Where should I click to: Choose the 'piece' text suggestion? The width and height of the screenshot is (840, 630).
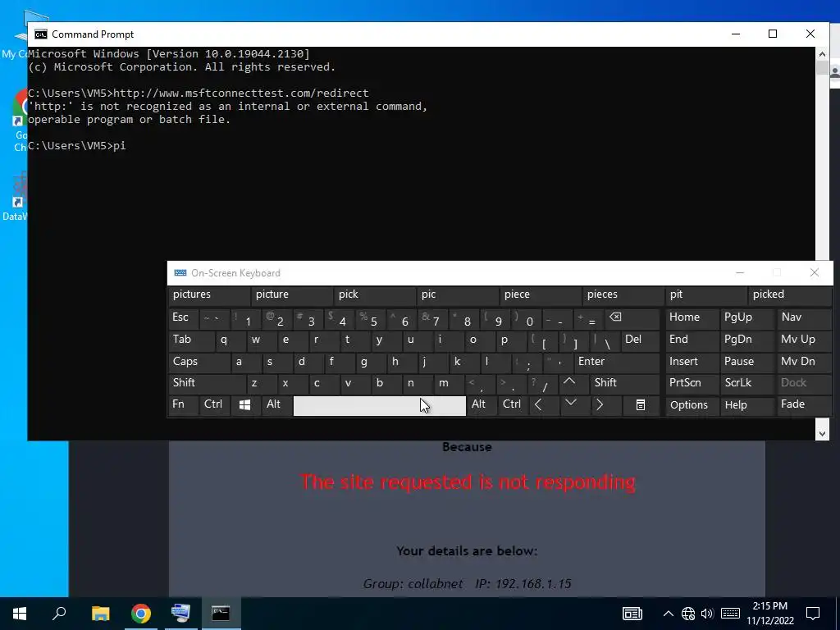[541, 295]
